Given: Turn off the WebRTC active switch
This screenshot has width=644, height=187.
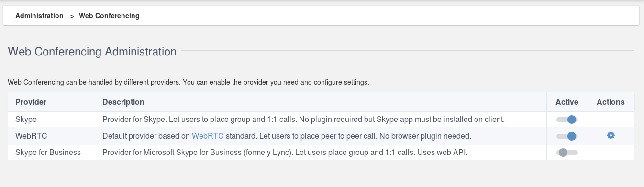Looking at the screenshot, I should point(567,136).
